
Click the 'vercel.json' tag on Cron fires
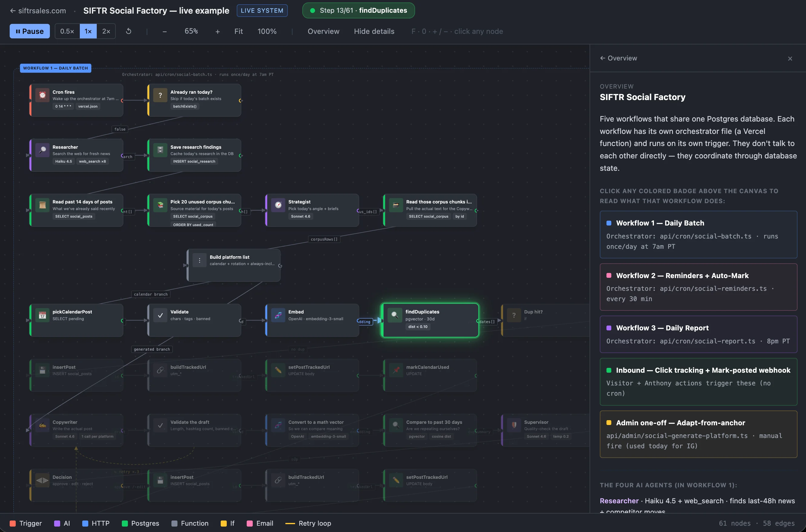[x=88, y=106]
